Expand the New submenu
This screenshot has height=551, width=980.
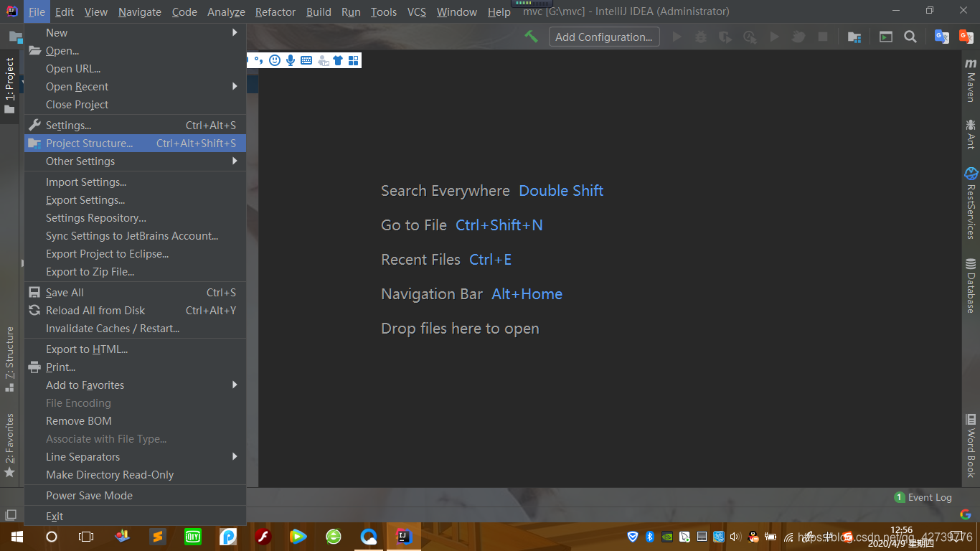click(135, 32)
